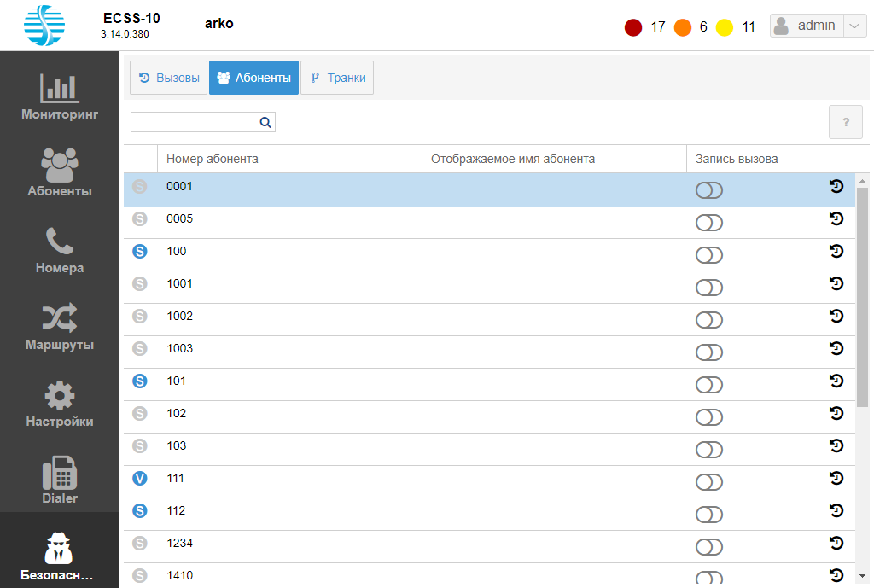Switch to the Транки tab
The width and height of the screenshot is (874, 588).
coord(337,78)
